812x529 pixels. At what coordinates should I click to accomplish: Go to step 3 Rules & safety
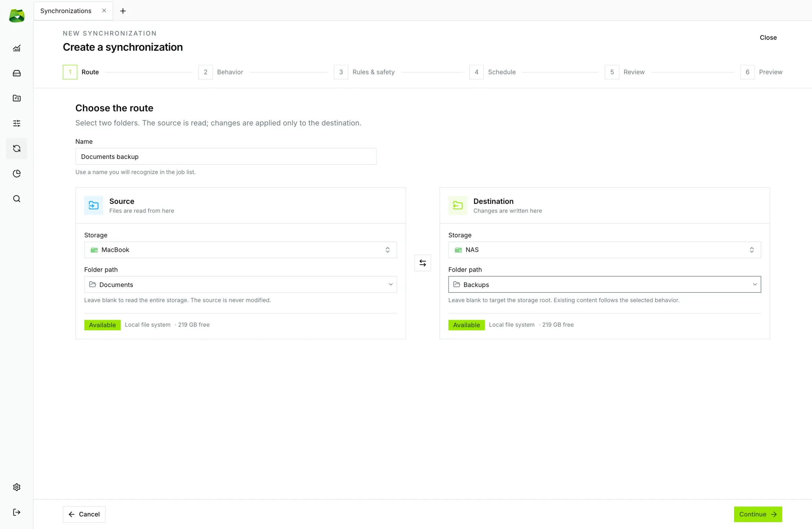364,72
